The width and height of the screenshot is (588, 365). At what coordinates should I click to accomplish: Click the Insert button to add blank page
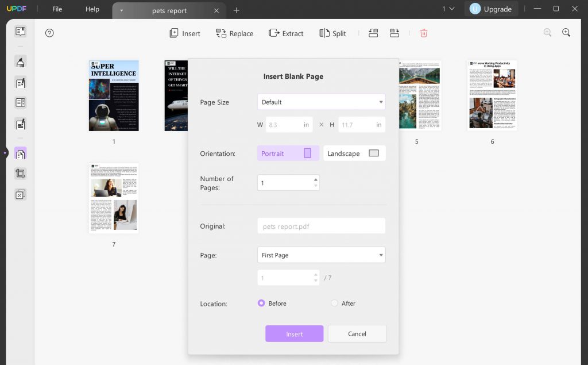pos(294,333)
